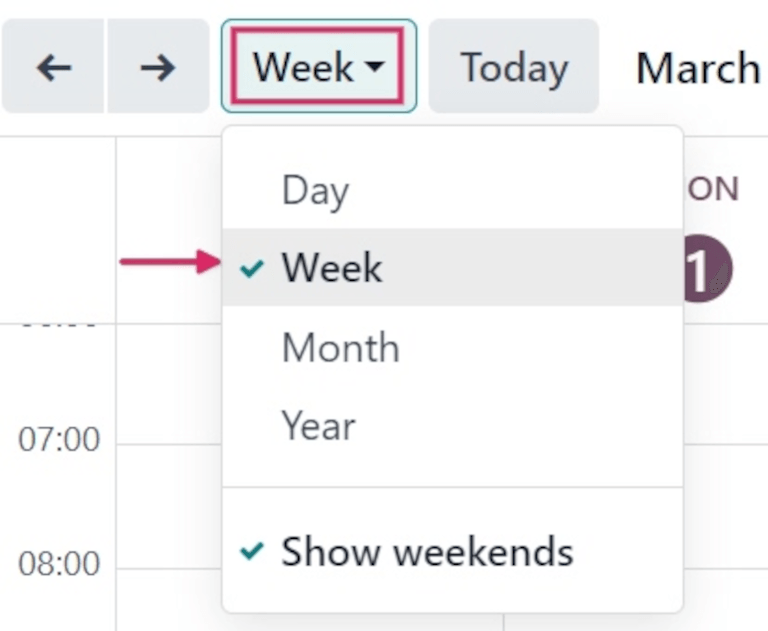Click the partially hidden Monday column header
This screenshot has width=768, height=631.
pos(713,189)
